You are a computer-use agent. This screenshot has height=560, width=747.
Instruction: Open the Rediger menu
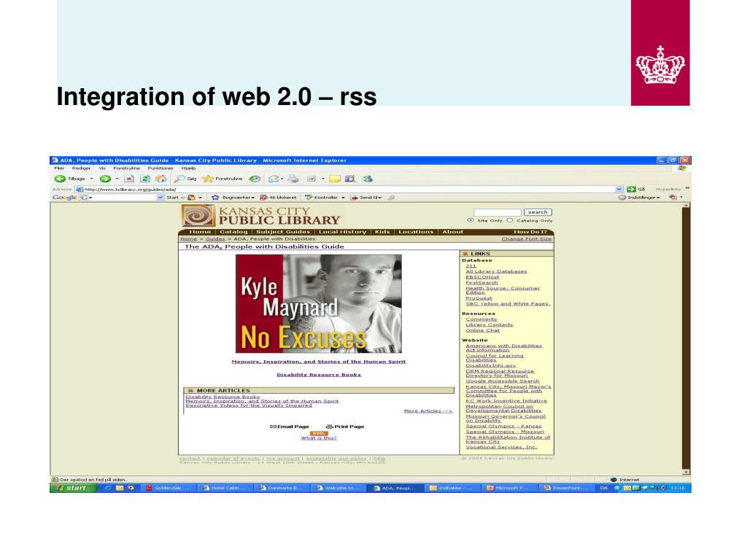click(81, 168)
